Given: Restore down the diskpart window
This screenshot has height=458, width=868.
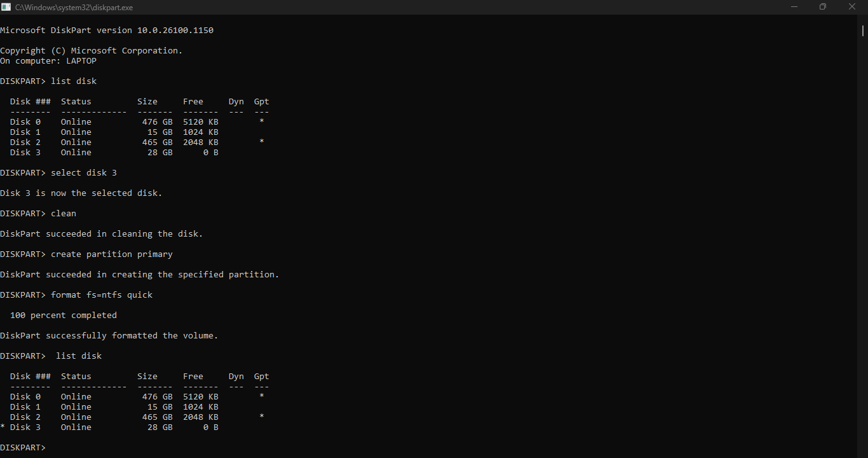Looking at the screenshot, I should point(822,7).
